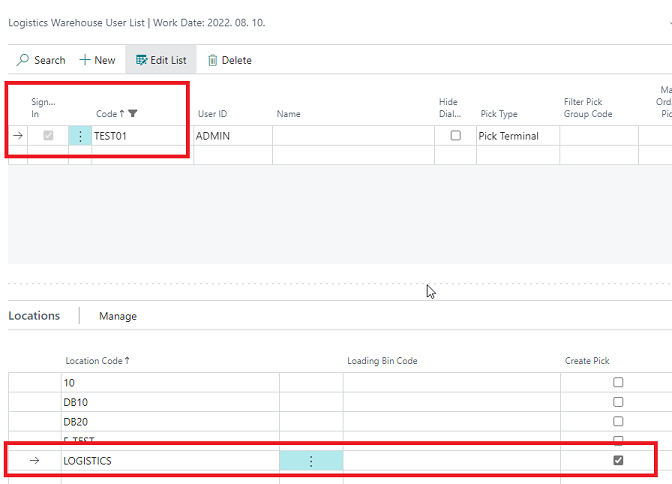Toggle the Sign In checkbox for TEST01
Viewport: 672px width, 484px height.
click(47, 136)
